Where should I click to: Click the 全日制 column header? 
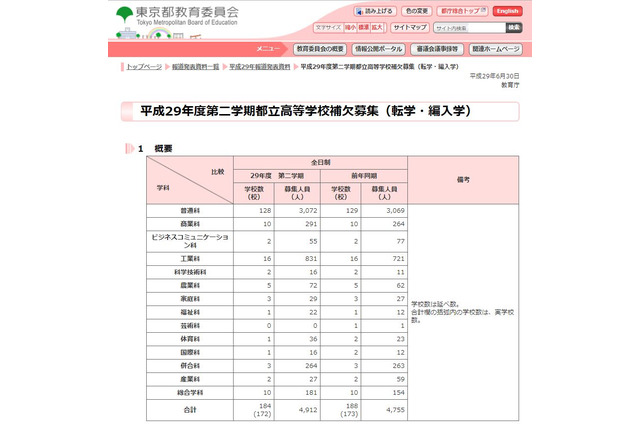(x=320, y=162)
